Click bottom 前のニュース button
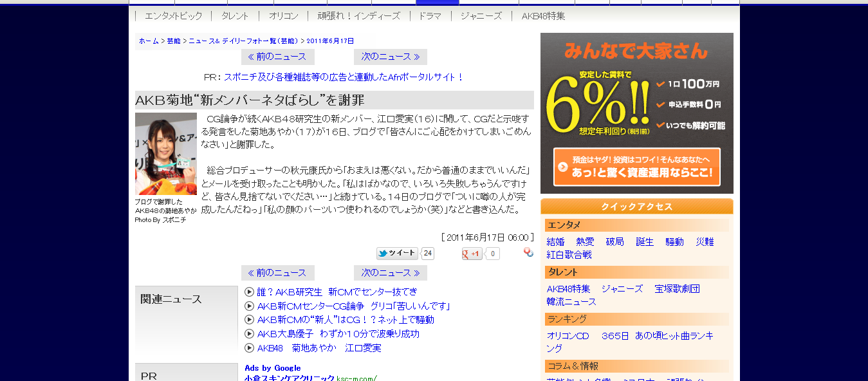Image resolution: width=868 pixels, height=381 pixels. [277, 273]
